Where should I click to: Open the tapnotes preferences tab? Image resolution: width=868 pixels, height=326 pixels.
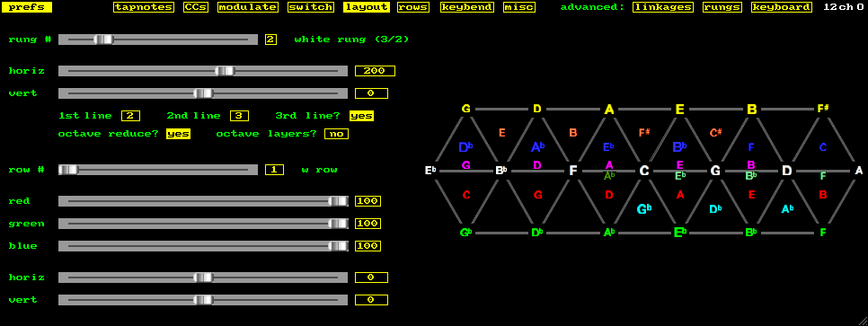(144, 7)
